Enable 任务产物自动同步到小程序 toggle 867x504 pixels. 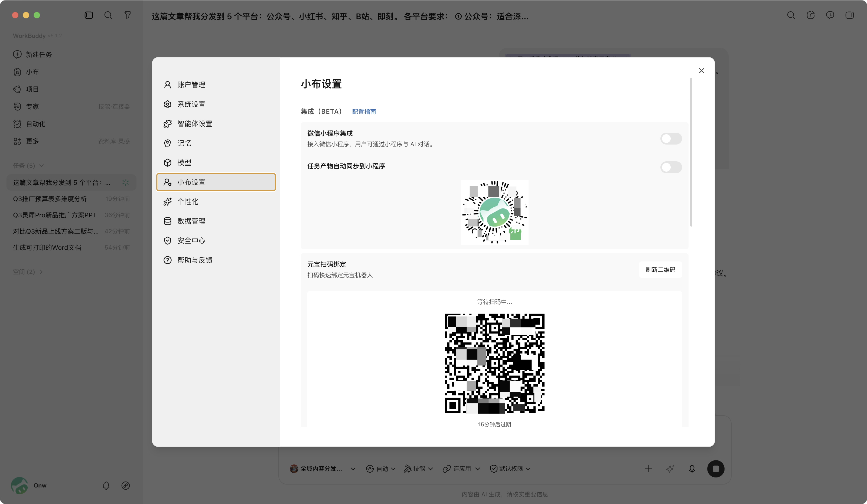coord(671,167)
